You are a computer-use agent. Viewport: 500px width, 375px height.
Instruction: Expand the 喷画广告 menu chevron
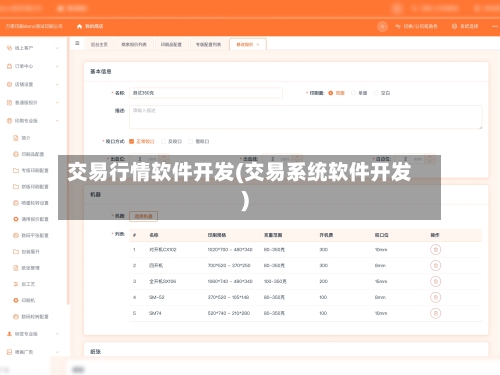click(x=57, y=352)
